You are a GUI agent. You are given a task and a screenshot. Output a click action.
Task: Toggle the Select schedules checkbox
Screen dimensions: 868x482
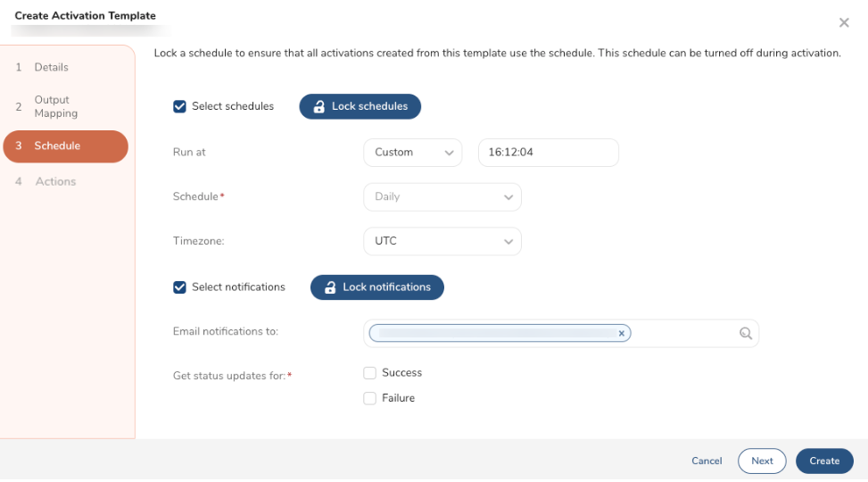[179, 106]
